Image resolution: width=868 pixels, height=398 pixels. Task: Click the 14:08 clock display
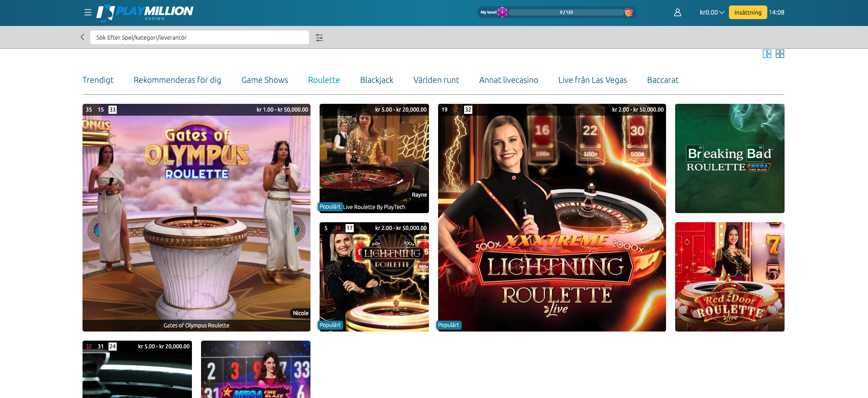776,12
